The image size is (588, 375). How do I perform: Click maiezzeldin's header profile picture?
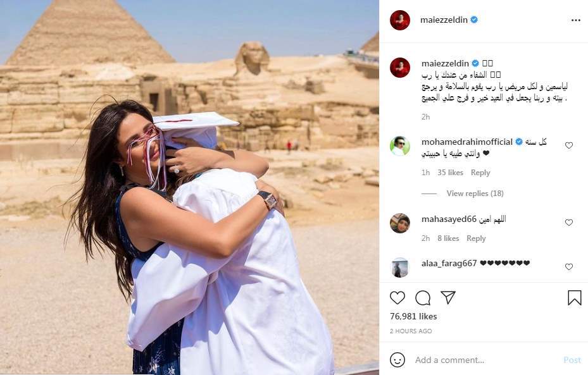400,20
